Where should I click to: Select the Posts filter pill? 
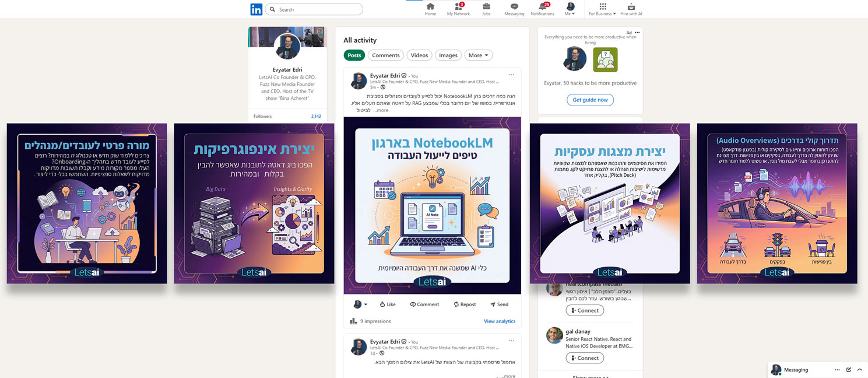click(x=354, y=55)
